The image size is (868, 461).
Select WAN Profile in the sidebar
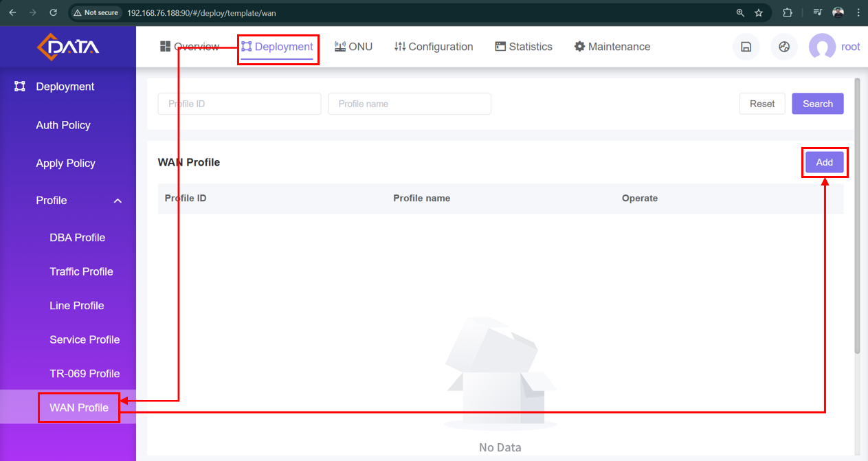pyautogui.click(x=68, y=407)
